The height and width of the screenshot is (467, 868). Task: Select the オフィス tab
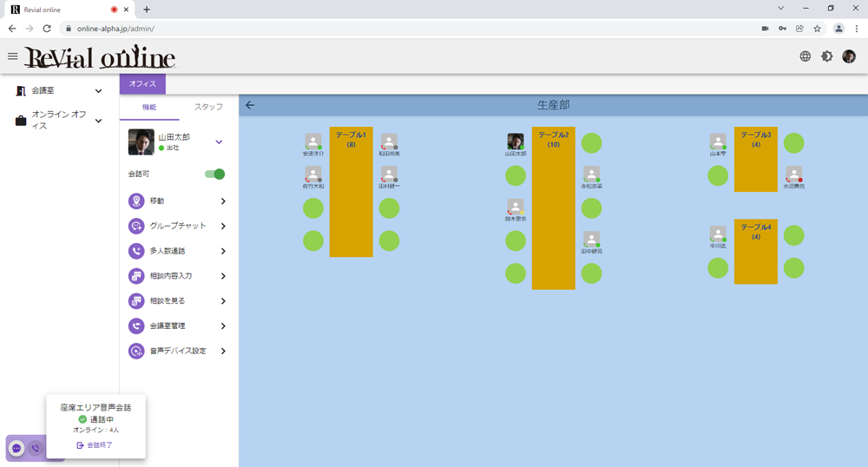pyautogui.click(x=142, y=84)
